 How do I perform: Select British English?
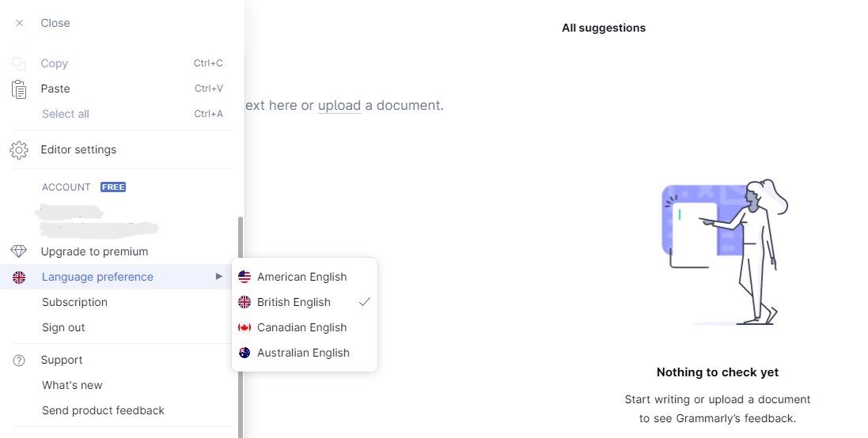point(305,302)
